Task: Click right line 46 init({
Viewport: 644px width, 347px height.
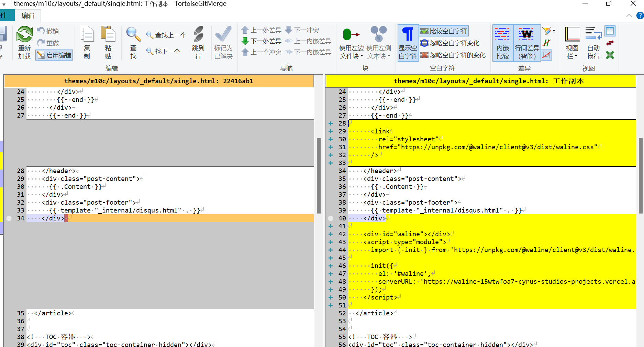Action: point(382,265)
